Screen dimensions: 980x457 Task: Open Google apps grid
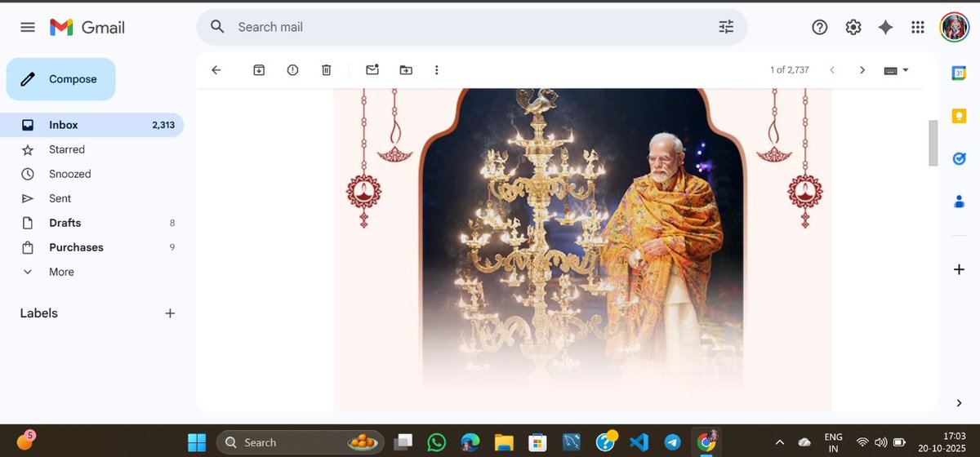pos(918,27)
